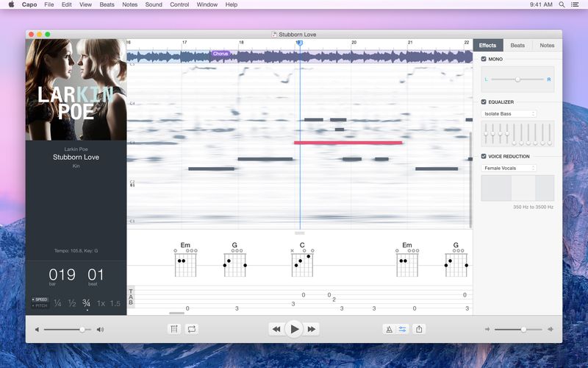The image size is (588, 368).
Task: Click the volume mute speaker icon
Action: (37, 330)
